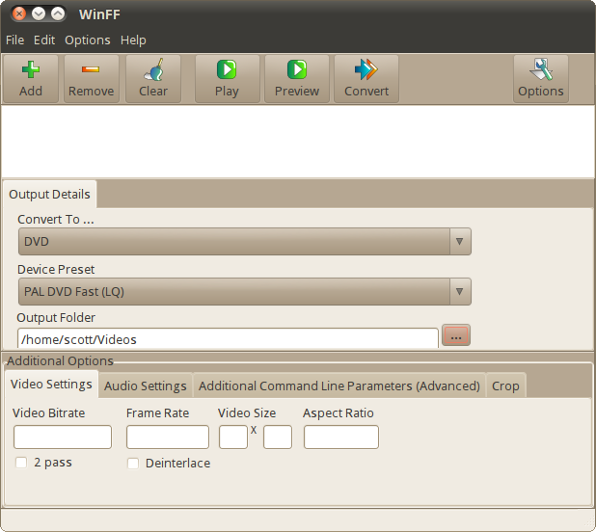Expand the Convert To dropdown showing DVD
The height and width of the screenshot is (532, 596).
[245, 241]
